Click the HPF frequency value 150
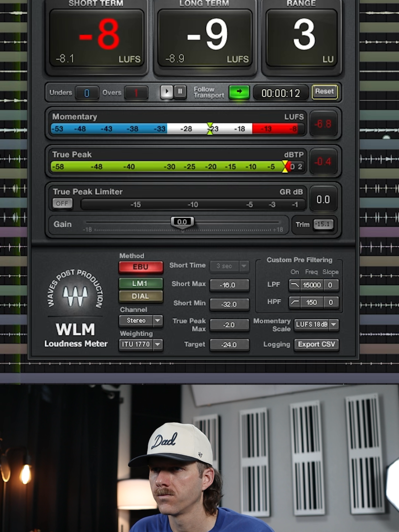The height and width of the screenshot is (532, 399). [x=312, y=302]
